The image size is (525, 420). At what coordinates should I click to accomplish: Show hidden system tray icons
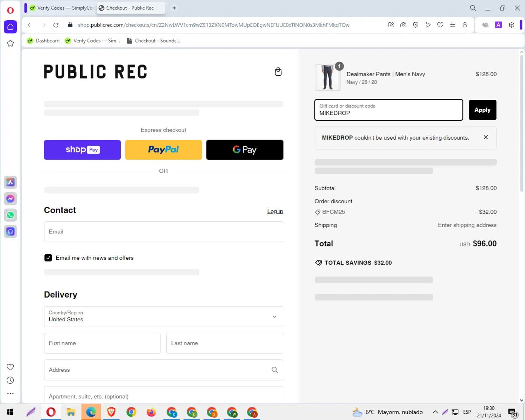click(x=435, y=412)
